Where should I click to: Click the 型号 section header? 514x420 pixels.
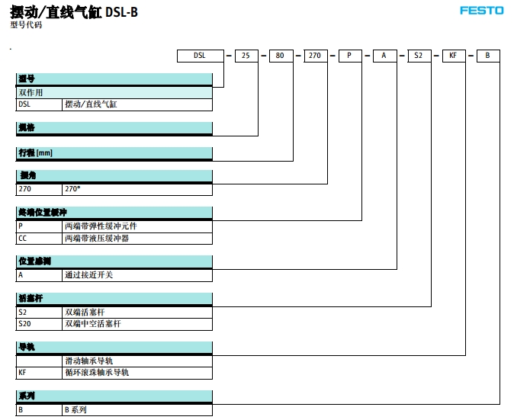tap(114, 79)
